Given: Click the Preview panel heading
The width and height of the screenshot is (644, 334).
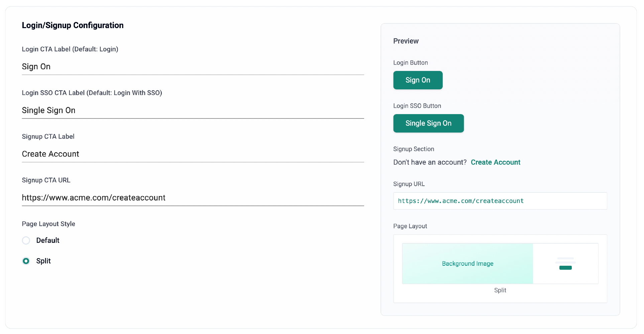Looking at the screenshot, I should pyautogui.click(x=406, y=41).
